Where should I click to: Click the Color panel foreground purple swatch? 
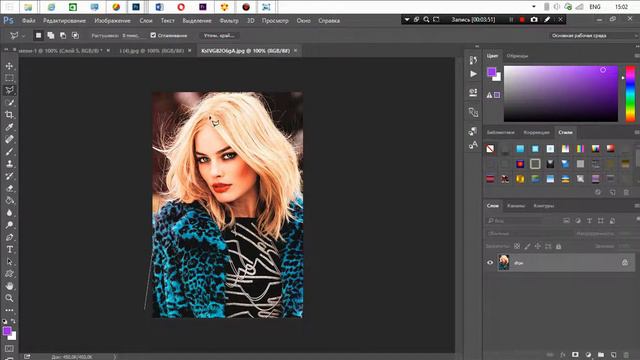(x=491, y=72)
